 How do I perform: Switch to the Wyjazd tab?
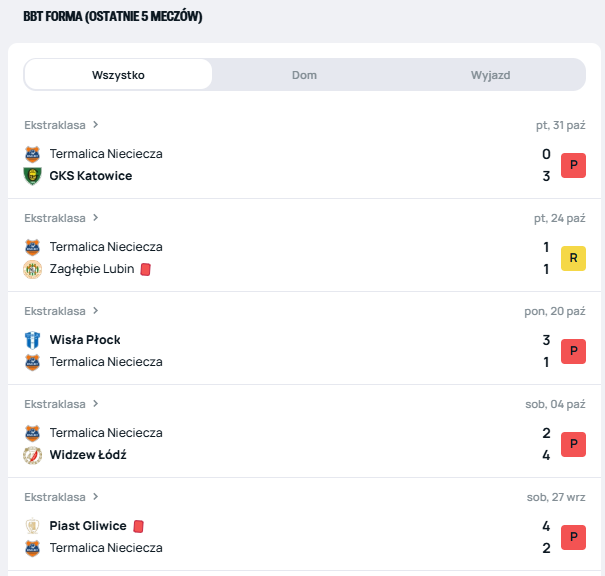click(x=490, y=75)
